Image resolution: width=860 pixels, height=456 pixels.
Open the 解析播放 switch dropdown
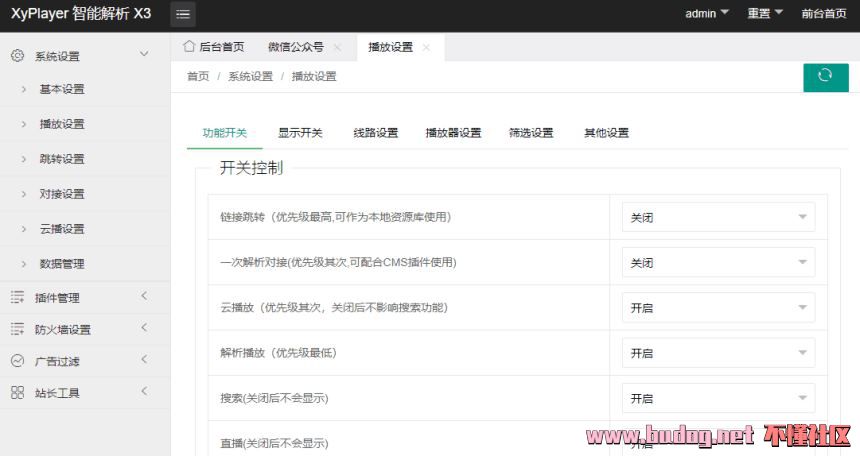point(718,353)
